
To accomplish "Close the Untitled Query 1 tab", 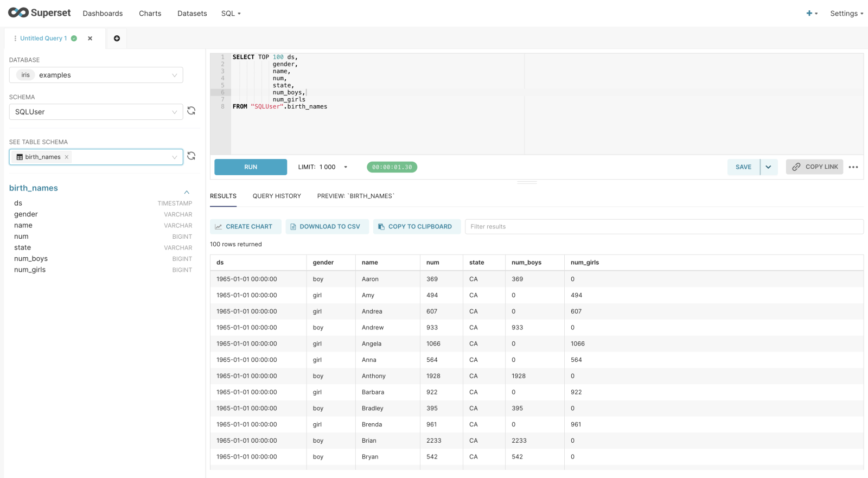I will coord(90,39).
